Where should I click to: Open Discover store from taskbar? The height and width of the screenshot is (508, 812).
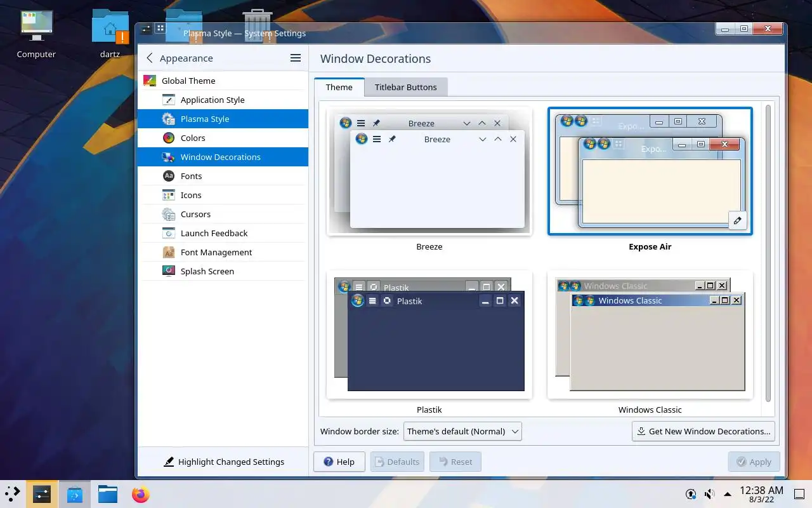click(75, 494)
